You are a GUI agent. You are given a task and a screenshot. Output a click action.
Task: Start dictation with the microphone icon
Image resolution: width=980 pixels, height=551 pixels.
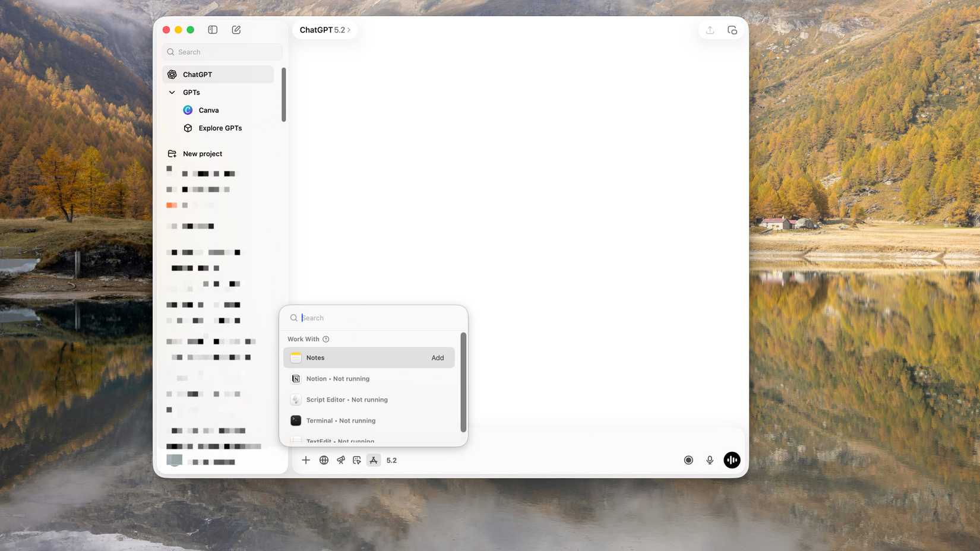709,460
